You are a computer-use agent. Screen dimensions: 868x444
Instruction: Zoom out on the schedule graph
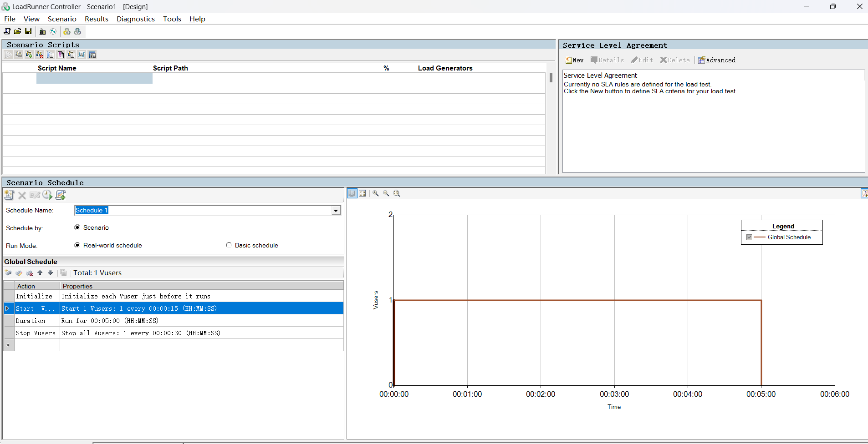point(386,193)
